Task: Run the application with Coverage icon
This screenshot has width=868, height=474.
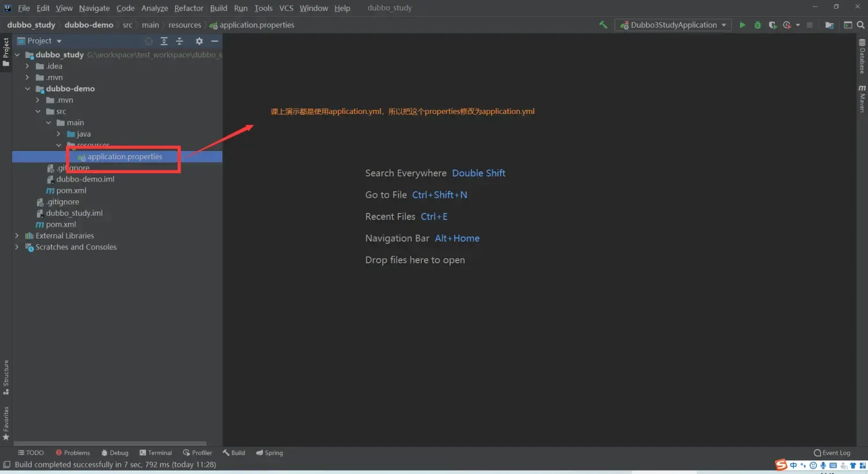Action: pos(772,25)
